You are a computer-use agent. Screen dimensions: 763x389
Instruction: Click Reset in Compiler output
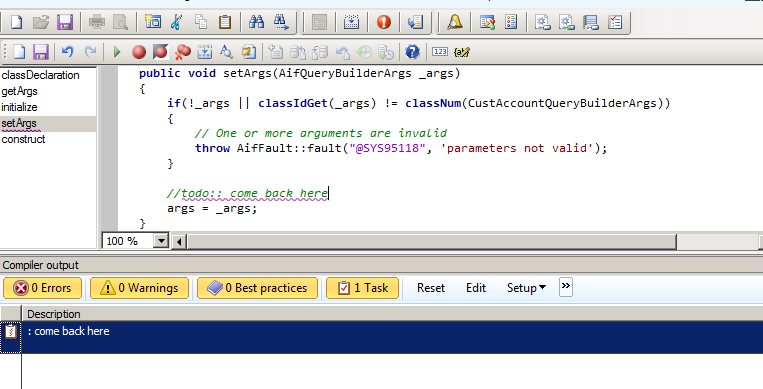(431, 288)
